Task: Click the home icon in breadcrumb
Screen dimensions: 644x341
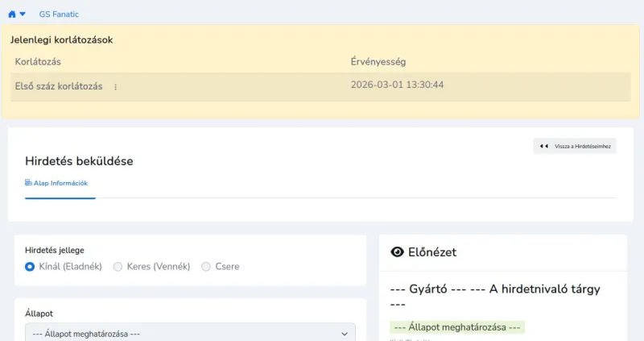Action: (12, 15)
